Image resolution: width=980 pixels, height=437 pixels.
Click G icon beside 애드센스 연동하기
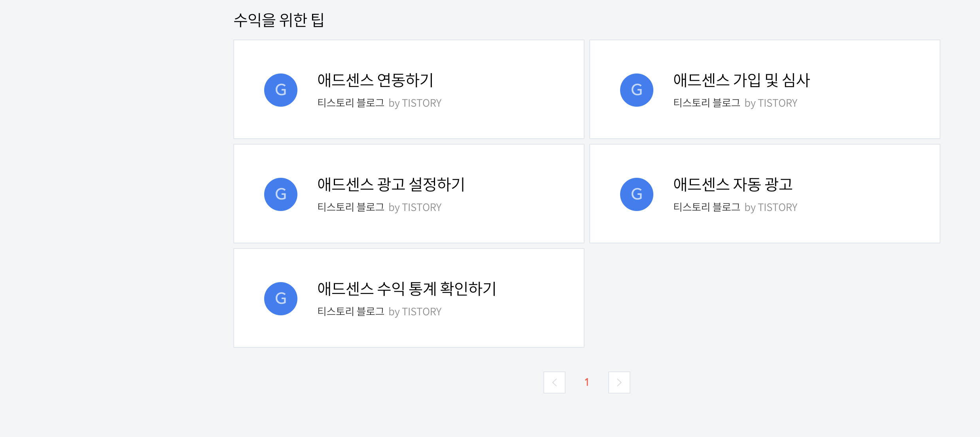pyautogui.click(x=281, y=90)
